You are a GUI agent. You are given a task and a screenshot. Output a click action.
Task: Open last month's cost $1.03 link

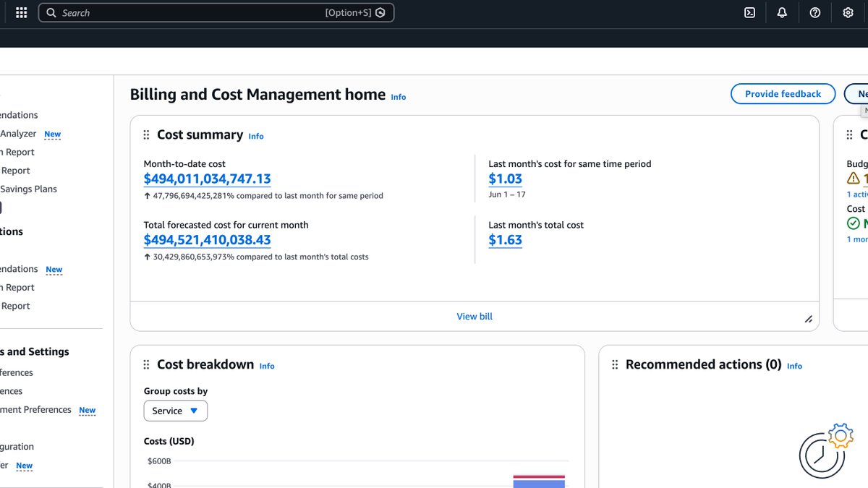pos(505,179)
